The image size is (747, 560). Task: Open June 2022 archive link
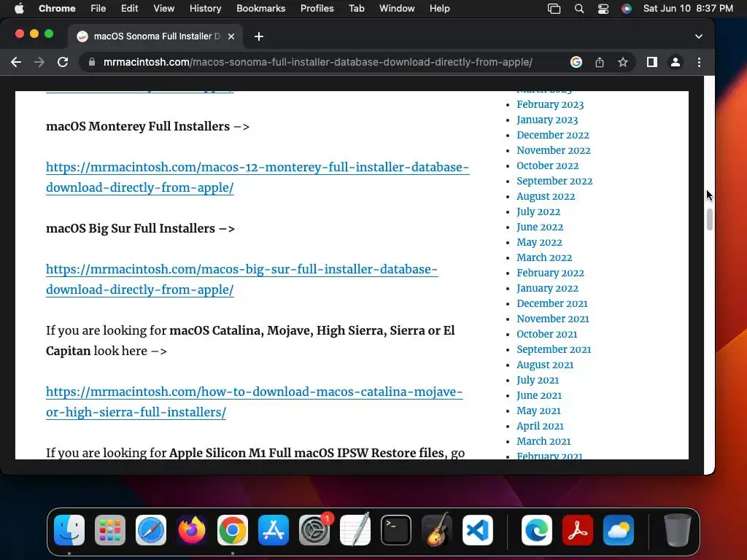click(x=540, y=227)
